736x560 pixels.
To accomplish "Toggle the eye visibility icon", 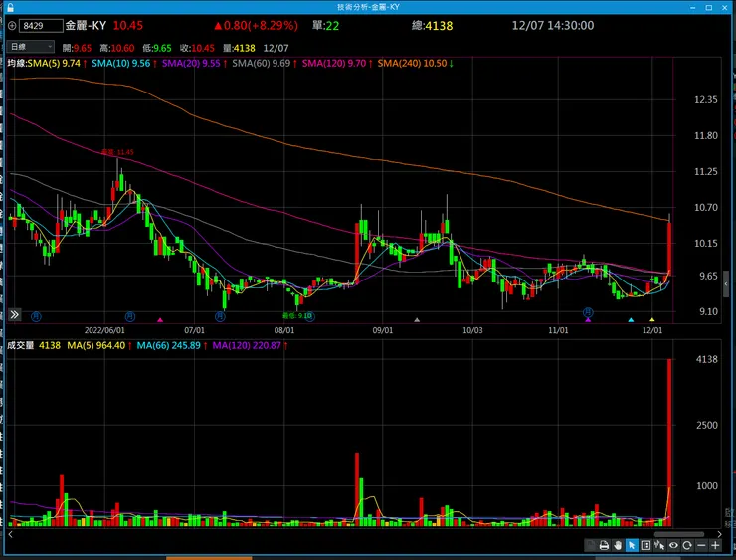I will coord(673,545).
